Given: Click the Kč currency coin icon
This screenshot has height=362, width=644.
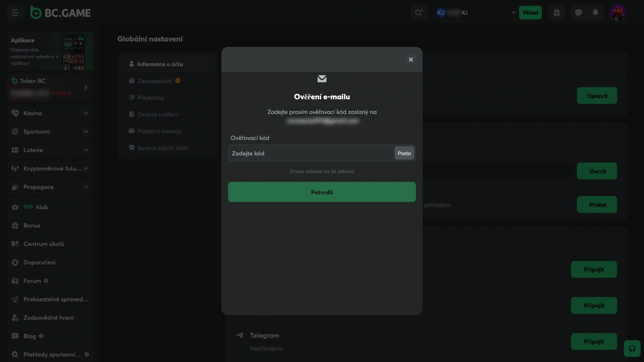Looking at the screenshot, I should pos(441,13).
